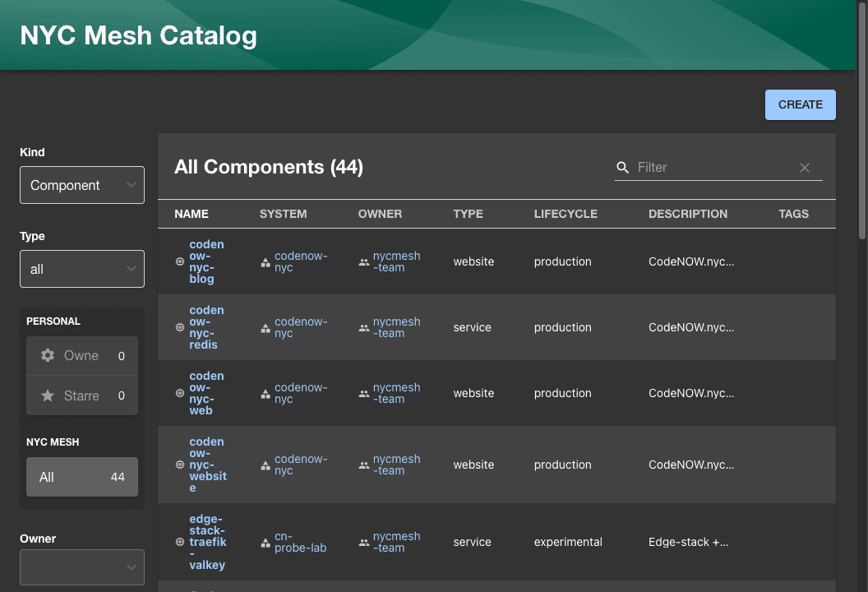Select the Owned filter with gear icon

[x=82, y=355]
